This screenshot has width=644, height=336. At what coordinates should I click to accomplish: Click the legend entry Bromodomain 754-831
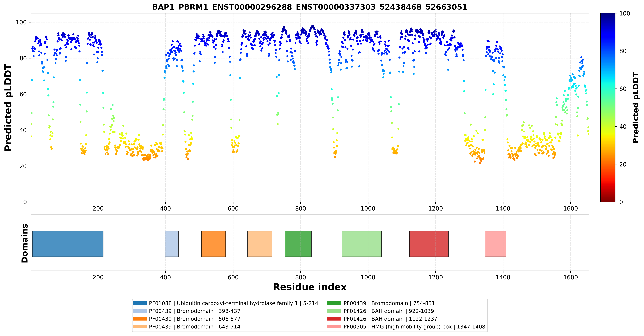(389, 303)
